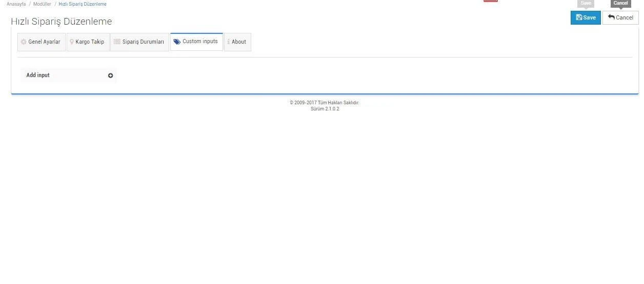Click the blue tags icon on Custom inputs
This screenshot has height=284, width=644.
pos(177,42)
